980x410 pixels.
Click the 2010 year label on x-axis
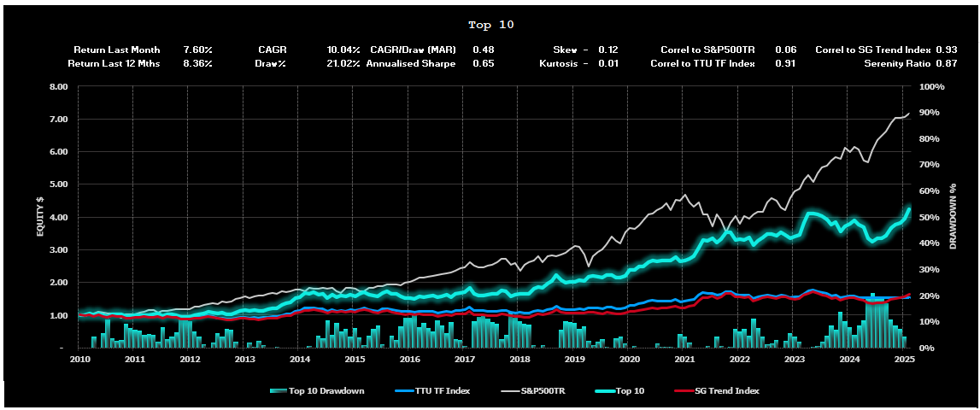click(x=80, y=360)
